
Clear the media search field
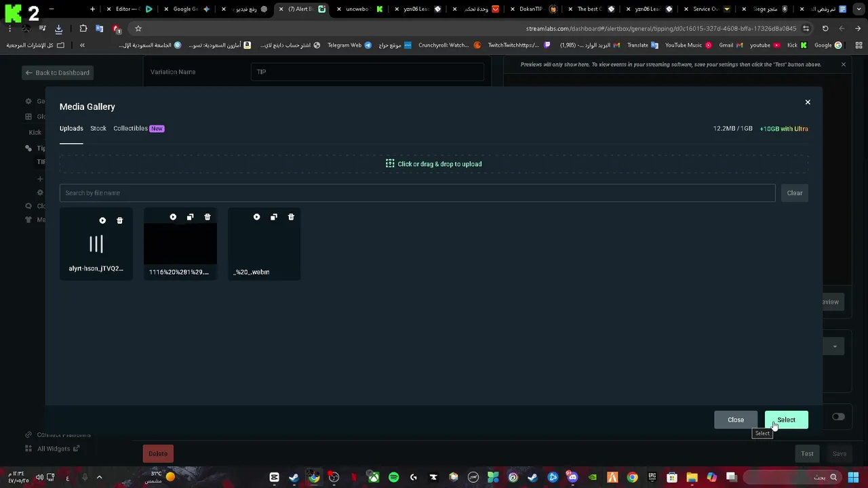coord(795,193)
